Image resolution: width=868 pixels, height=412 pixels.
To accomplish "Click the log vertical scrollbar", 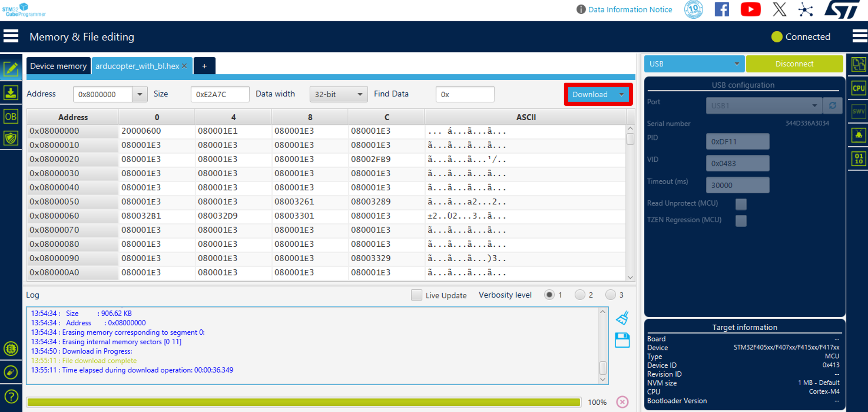I will [603, 346].
